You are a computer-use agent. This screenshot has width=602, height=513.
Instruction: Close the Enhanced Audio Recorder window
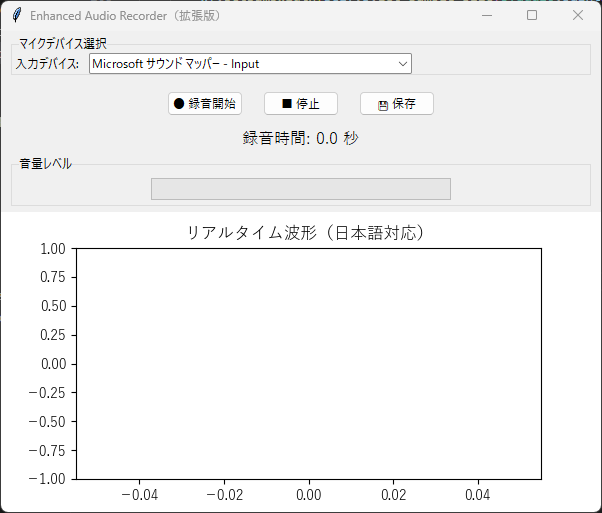tap(577, 16)
